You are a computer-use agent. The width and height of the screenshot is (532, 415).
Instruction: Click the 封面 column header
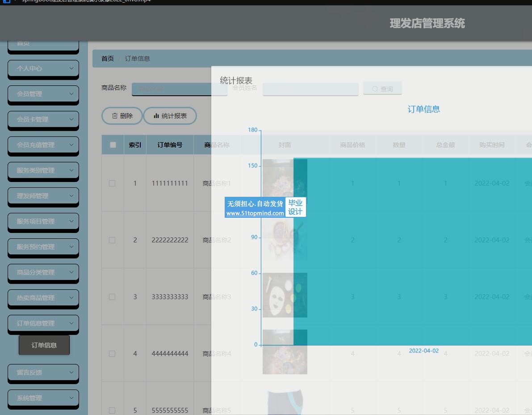tap(285, 145)
